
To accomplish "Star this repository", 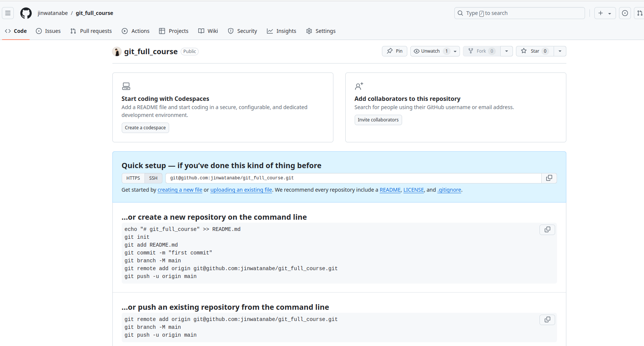I will click(535, 51).
